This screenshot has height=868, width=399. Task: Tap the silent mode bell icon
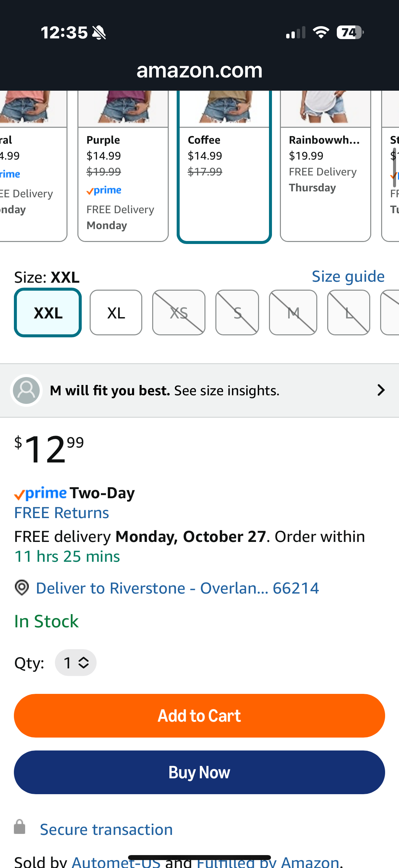tap(99, 33)
